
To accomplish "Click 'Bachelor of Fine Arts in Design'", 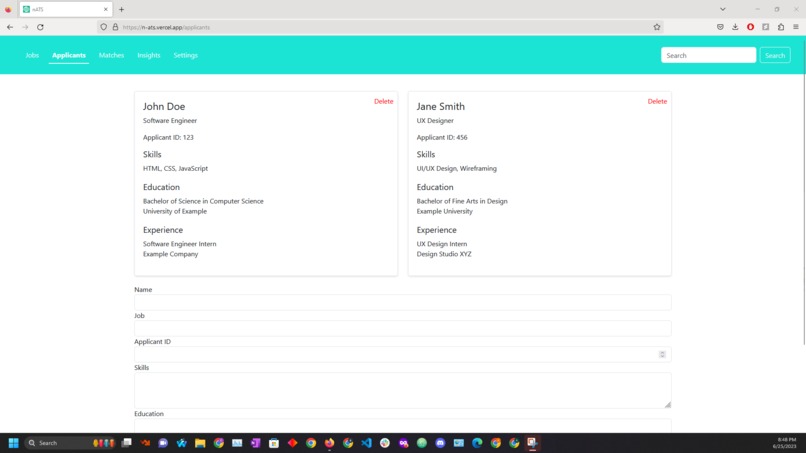I will (462, 201).
